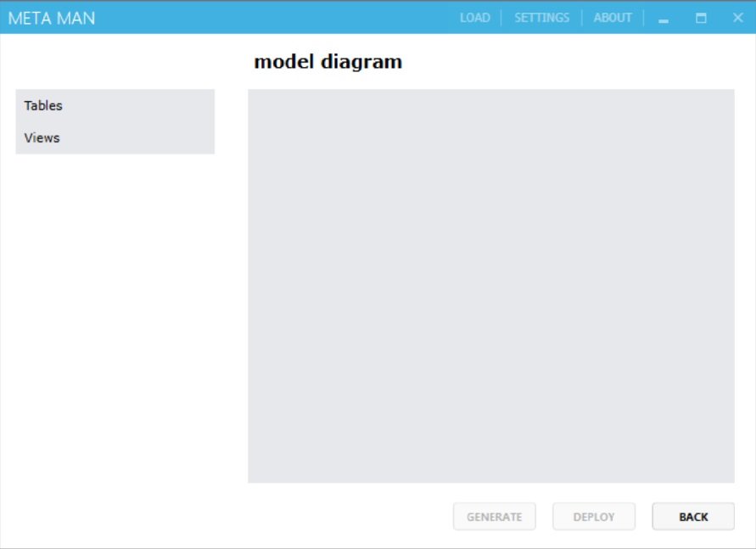Click the empty model diagram canvas

coord(490,284)
